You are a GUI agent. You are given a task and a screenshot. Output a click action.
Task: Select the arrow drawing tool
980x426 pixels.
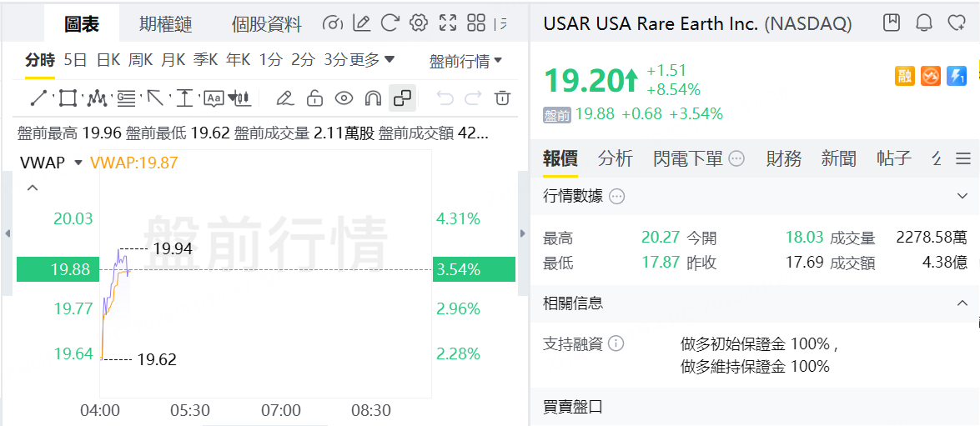pyautogui.click(x=155, y=98)
